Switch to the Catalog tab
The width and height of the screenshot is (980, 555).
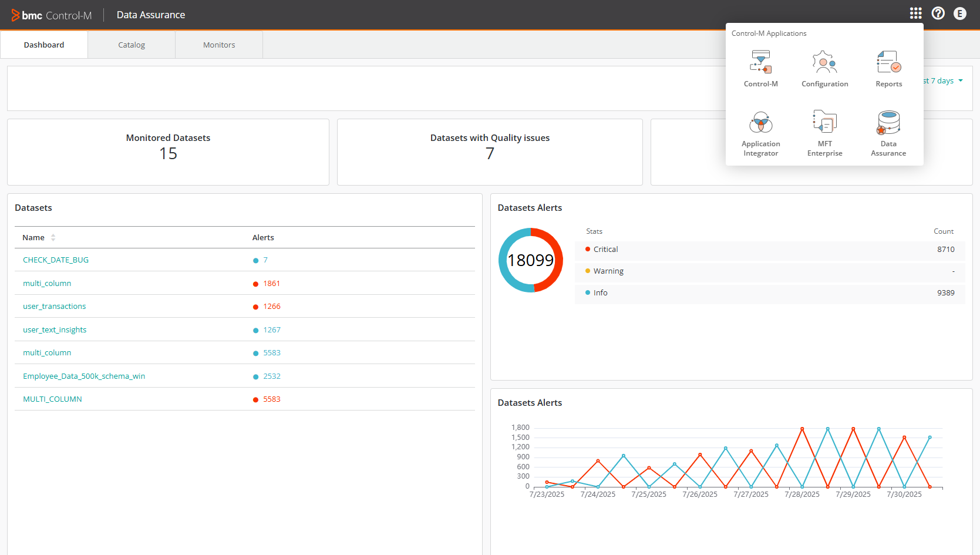click(132, 45)
